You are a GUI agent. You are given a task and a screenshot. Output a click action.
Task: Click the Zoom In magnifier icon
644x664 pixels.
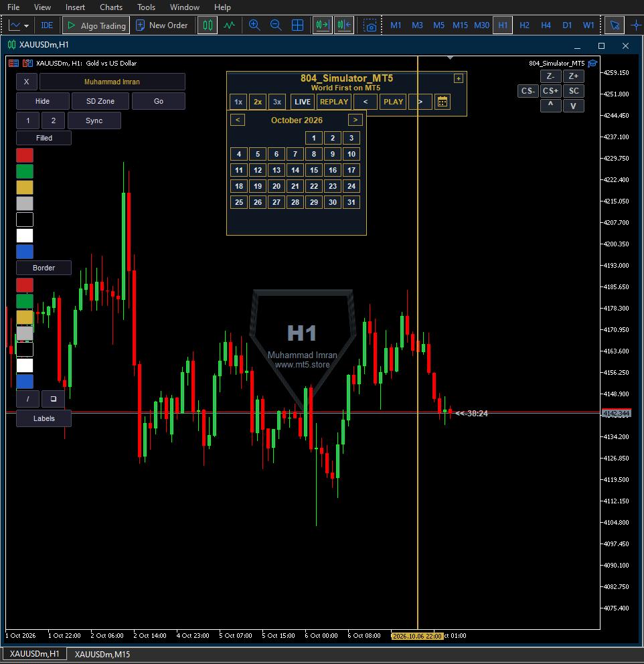pos(254,25)
